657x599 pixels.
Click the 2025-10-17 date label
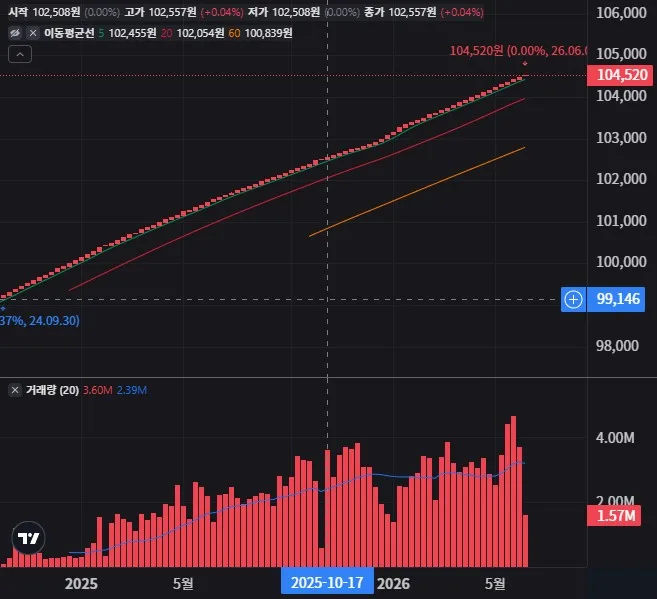coord(327,583)
